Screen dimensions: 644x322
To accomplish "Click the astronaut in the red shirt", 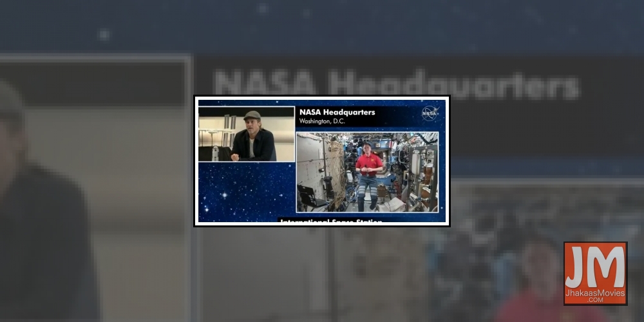I will point(369,166).
